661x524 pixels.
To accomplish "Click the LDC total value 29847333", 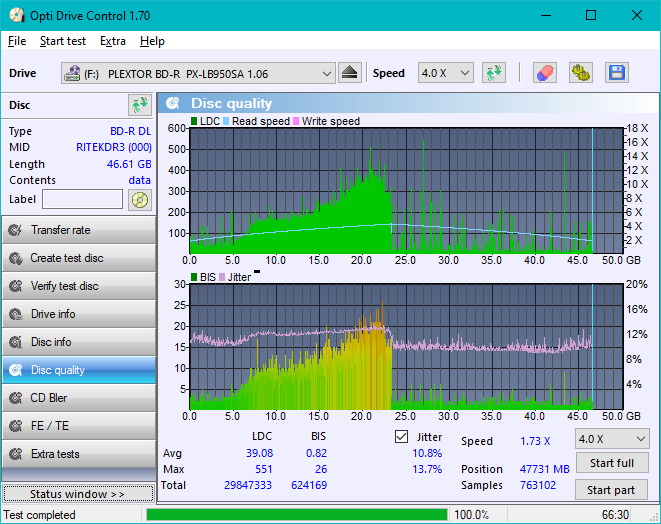I will (x=248, y=485).
